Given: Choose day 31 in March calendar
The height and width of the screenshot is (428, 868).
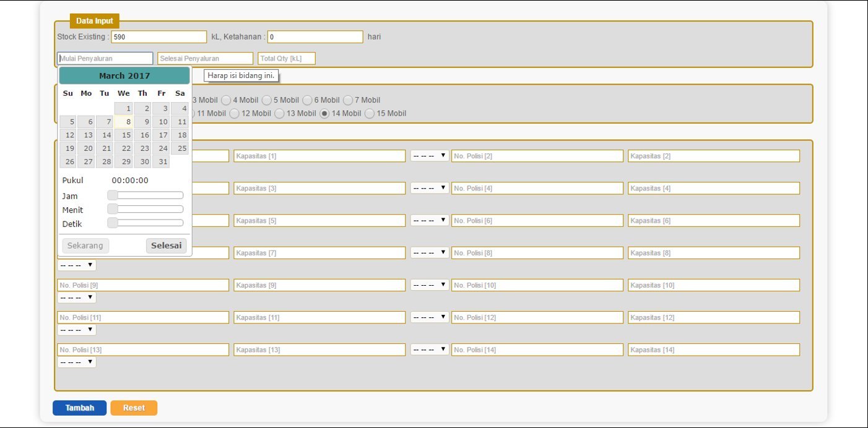Looking at the screenshot, I should point(163,161).
